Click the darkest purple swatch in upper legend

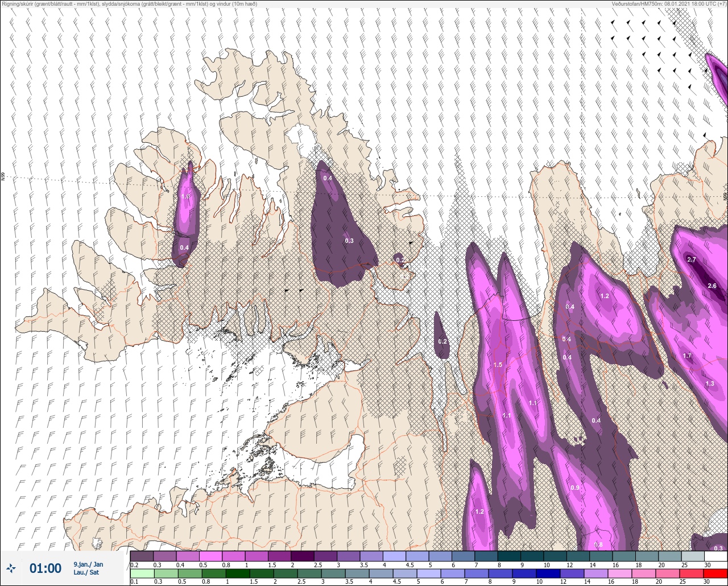(x=302, y=556)
